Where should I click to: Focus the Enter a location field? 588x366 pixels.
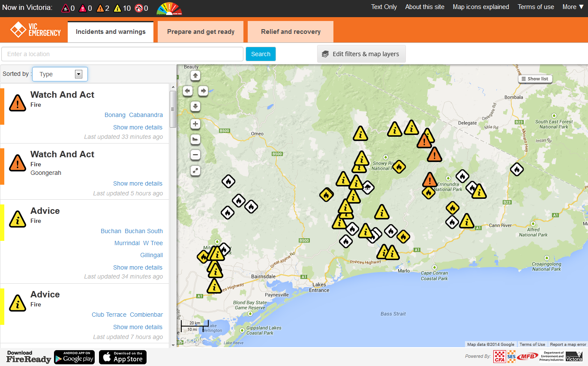pyautogui.click(x=123, y=54)
